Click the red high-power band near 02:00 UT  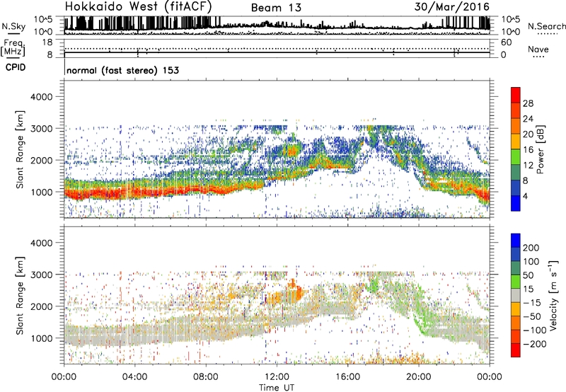(x=99, y=193)
